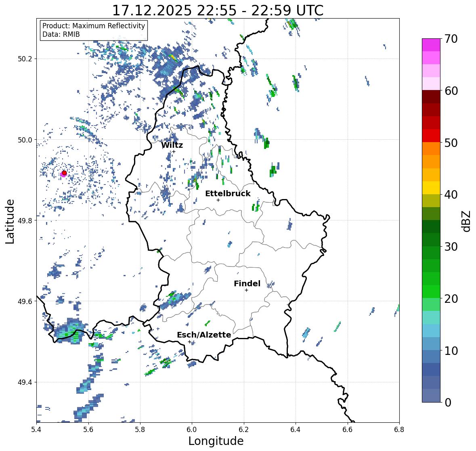Screen dimensions: 476x451
Task: Click the longitude tick label 6.8
Action: [399, 429]
